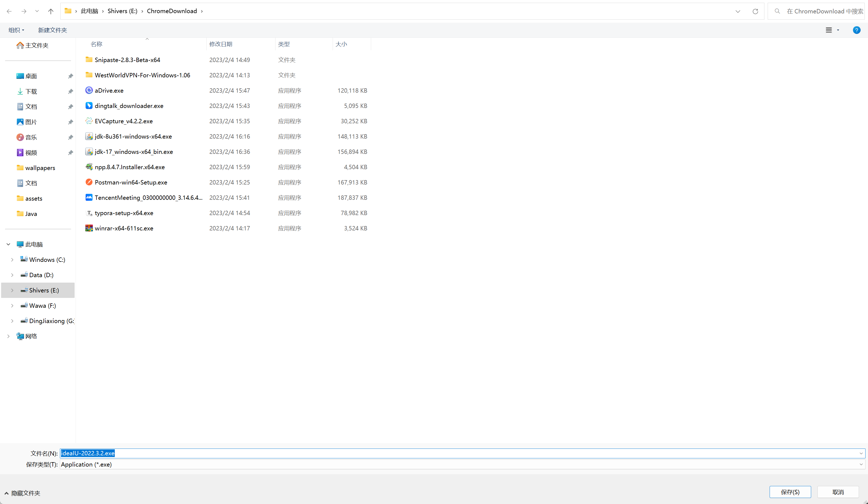Expand the Data (D:) drive node
This screenshot has width=868, height=504.
[x=12, y=275]
